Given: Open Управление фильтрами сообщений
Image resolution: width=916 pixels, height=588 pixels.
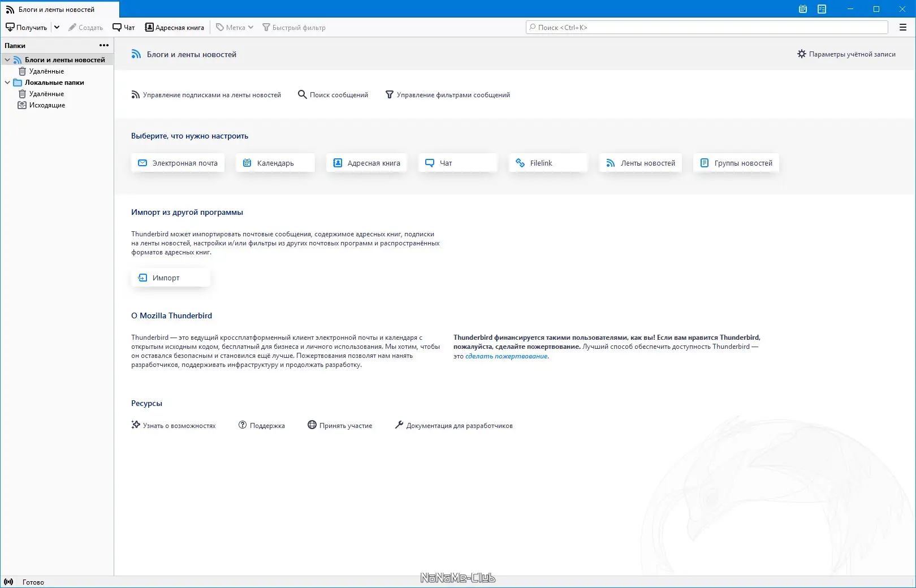Looking at the screenshot, I should click(x=448, y=95).
